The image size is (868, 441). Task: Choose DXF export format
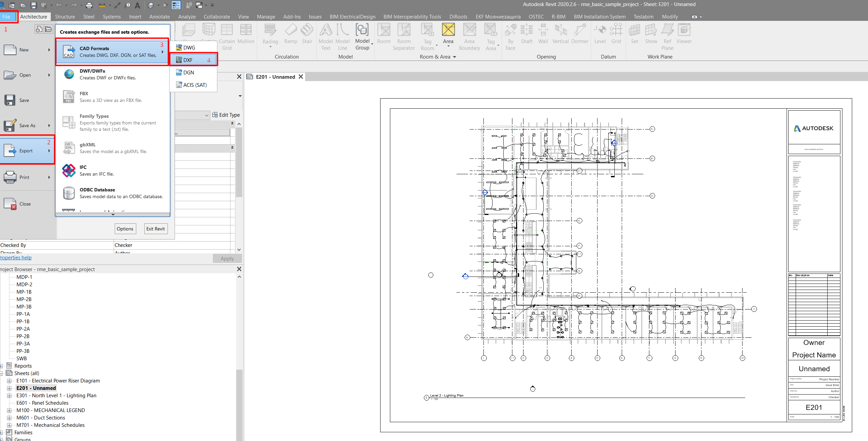point(193,60)
